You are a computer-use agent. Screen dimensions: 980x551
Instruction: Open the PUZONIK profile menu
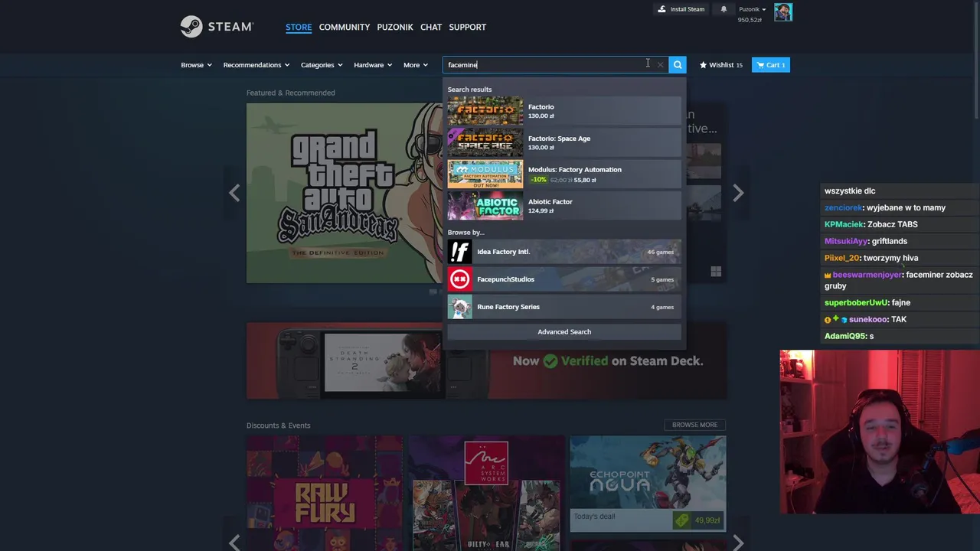point(395,27)
